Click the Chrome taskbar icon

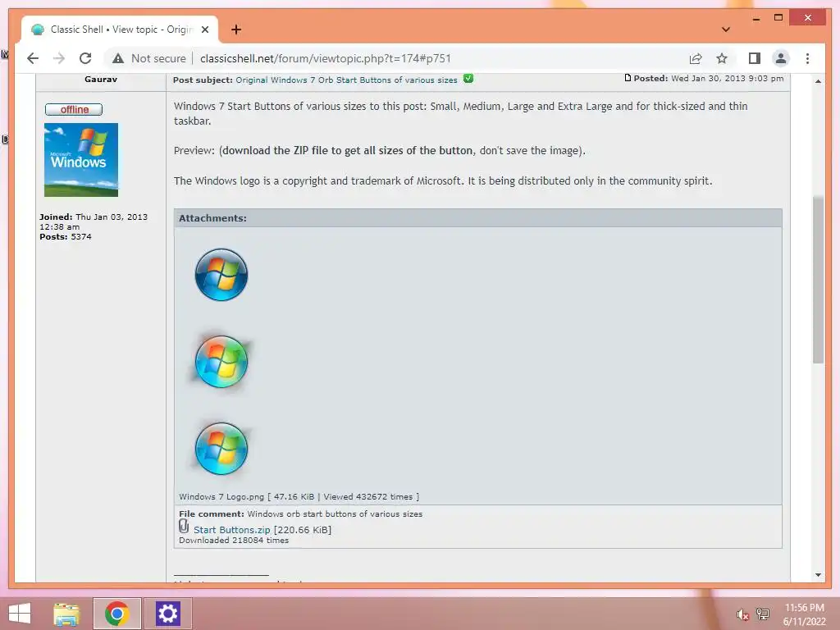coord(116,614)
